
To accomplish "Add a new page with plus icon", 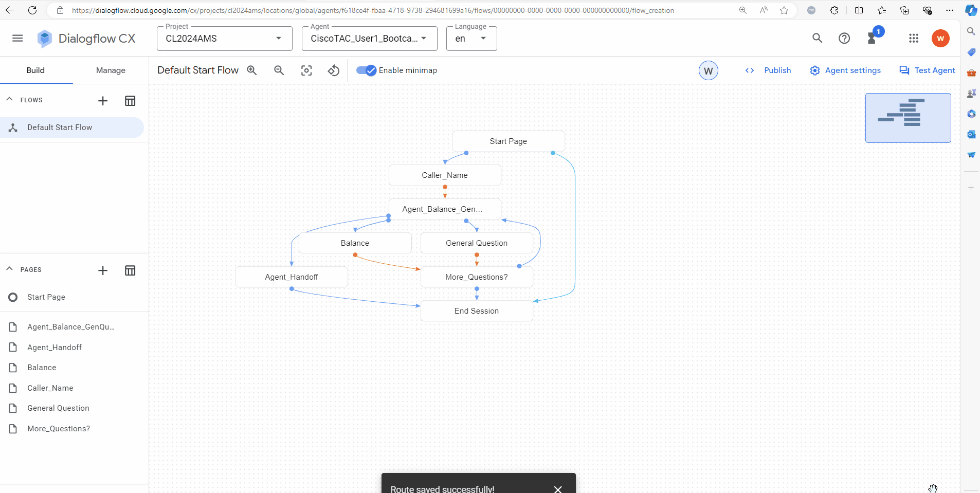I will (x=103, y=270).
